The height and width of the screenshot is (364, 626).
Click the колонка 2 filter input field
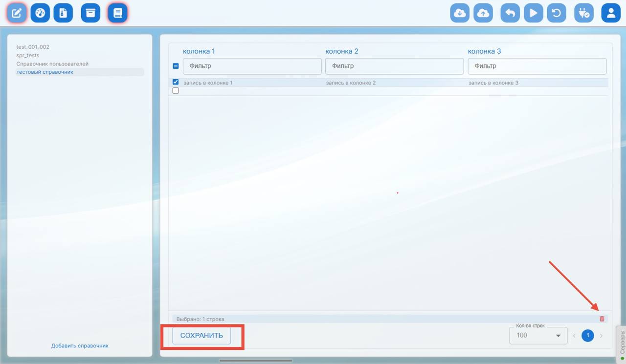394,66
